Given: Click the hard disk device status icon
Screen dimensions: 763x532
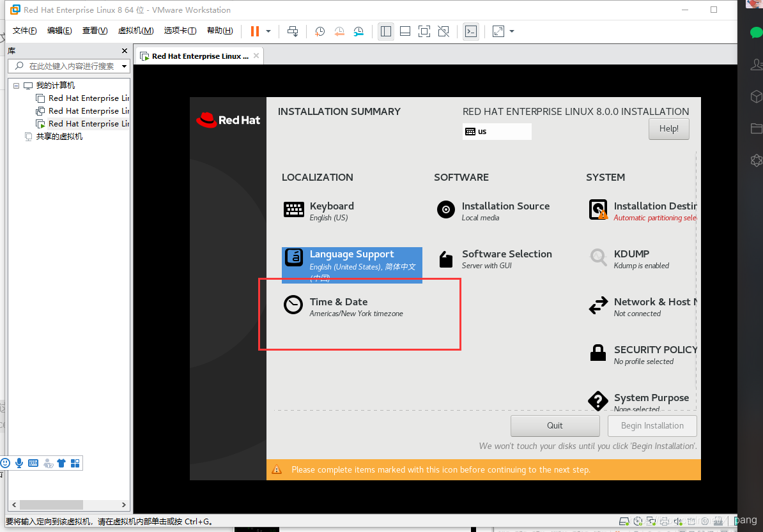Looking at the screenshot, I should [x=624, y=521].
